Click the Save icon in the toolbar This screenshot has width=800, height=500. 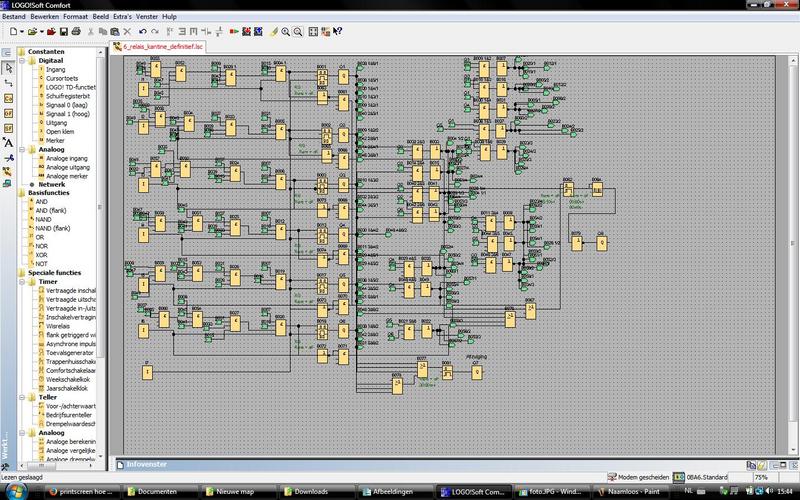click(x=62, y=32)
